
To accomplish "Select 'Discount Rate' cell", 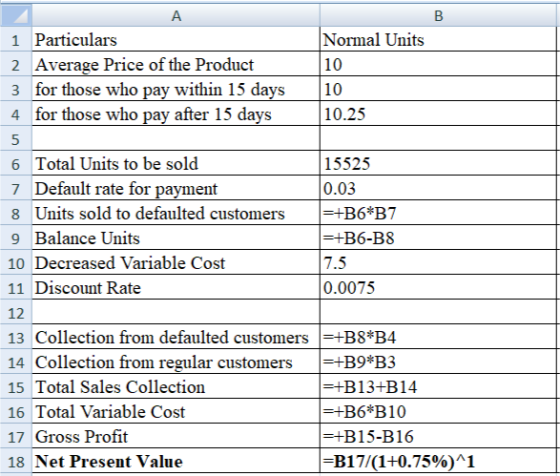I will (176, 287).
